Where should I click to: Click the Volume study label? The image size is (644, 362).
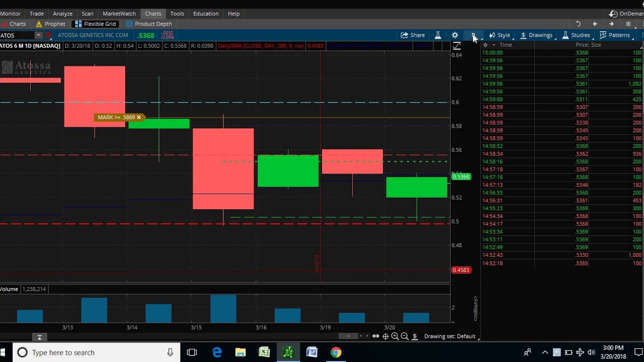click(9, 289)
